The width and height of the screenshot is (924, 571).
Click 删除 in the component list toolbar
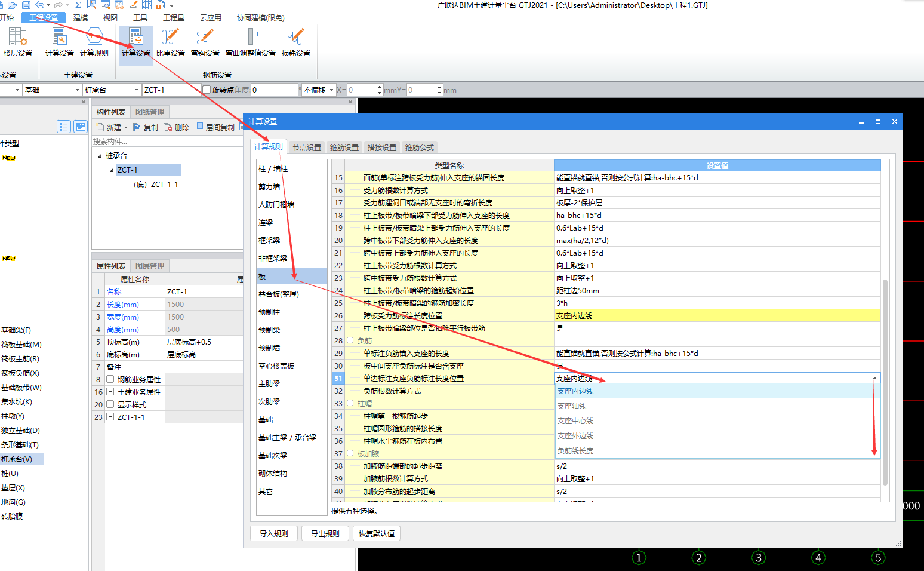point(177,127)
